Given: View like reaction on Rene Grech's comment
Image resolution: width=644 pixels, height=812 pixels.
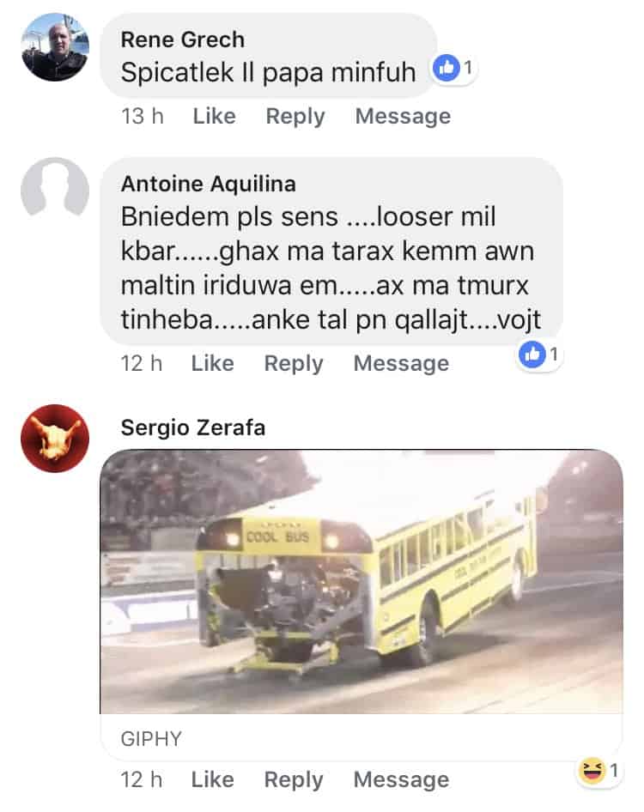Looking at the screenshot, I should (453, 68).
